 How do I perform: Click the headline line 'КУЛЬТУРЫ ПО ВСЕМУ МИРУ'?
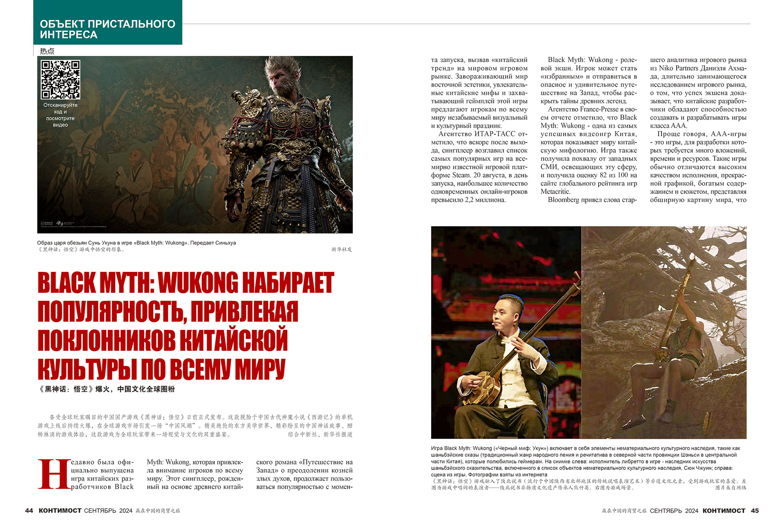tap(161, 370)
